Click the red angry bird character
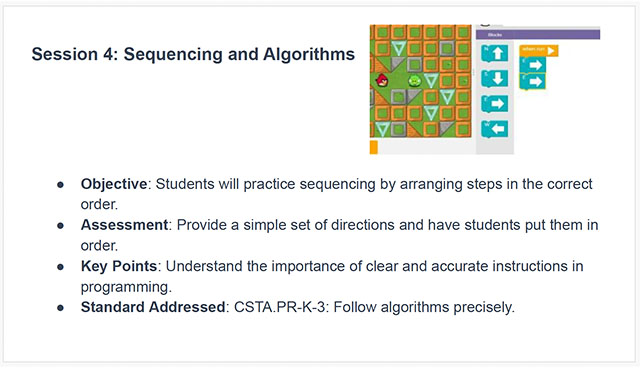The height and width of the screenshot is (368, 640). (382, 80)
